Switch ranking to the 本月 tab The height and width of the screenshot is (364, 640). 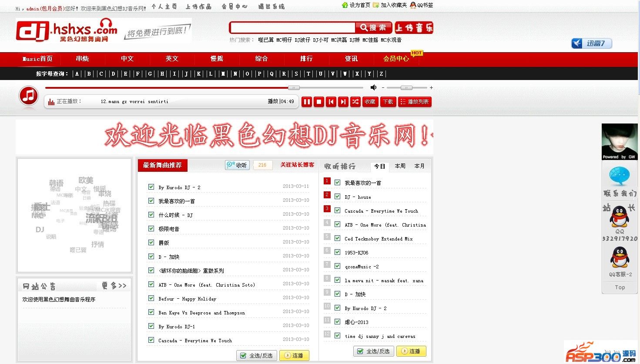point(419,166)
